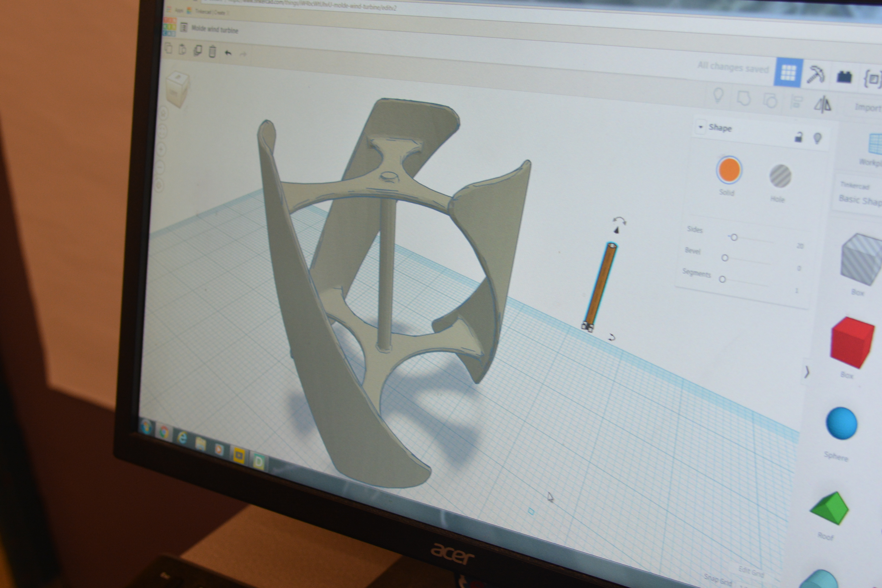
Task: Open the Bricks mode
Action: pyautogui.click(x=844, y=77)
